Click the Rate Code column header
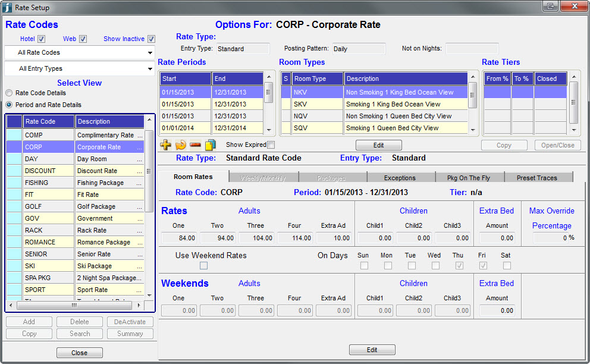 click(x=49, y=121)
